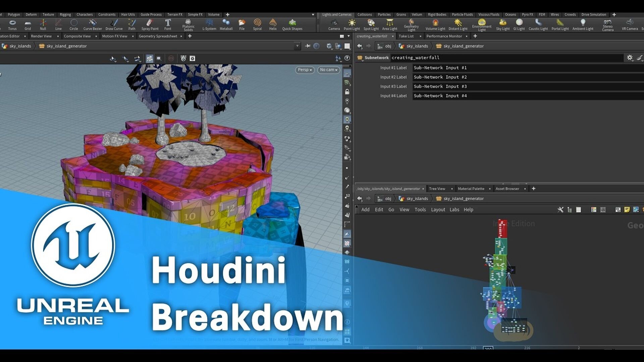Open parameter gear settings menu
644x362 pixels.
pyautogui.click(x=630, y=58)
